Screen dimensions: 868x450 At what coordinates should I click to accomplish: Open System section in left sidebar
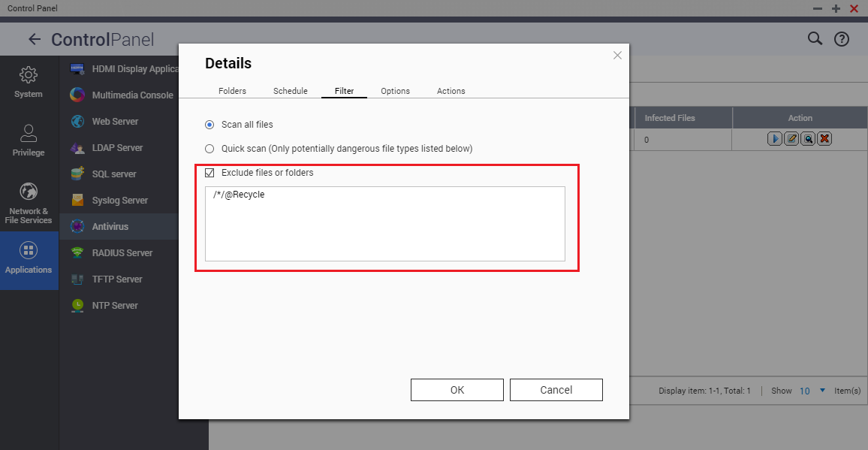click(29, 82)
